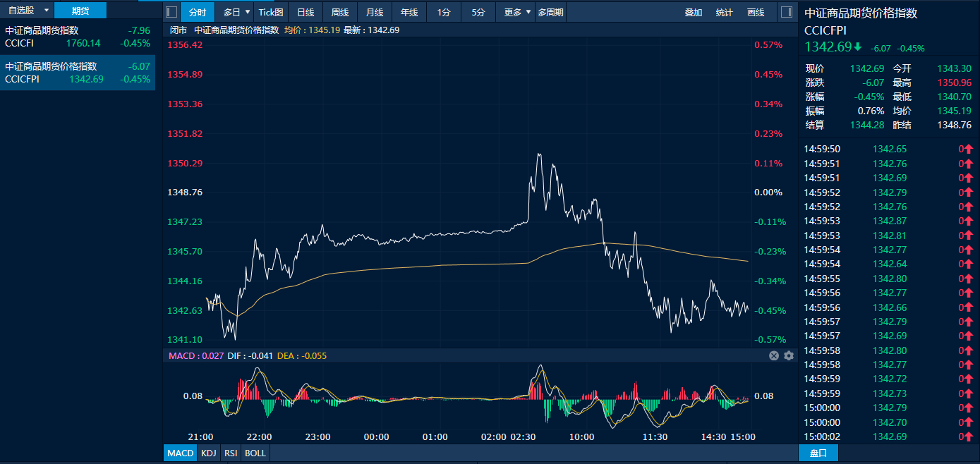Click the 22:00 time axis label
Viewport: 980px width, 464px height.
click(260, 437)
